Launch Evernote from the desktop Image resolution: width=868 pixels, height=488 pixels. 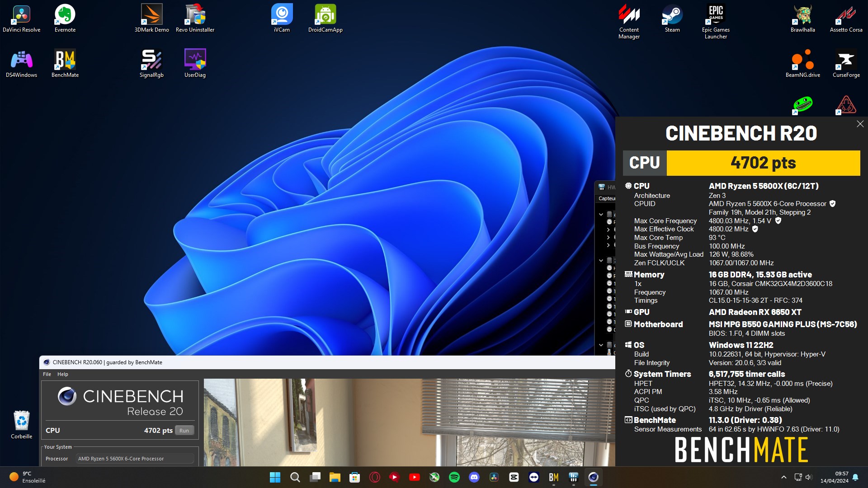[65, 19]
